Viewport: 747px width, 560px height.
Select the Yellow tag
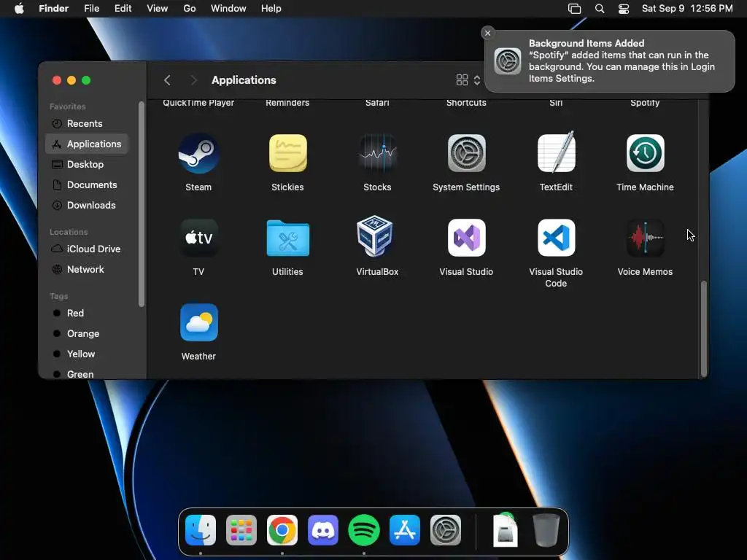[x=87, y=354]
